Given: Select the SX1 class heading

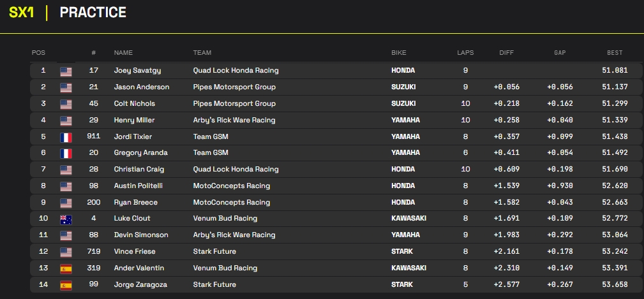Looking at the screenshot, I should (x=22, y=13).
